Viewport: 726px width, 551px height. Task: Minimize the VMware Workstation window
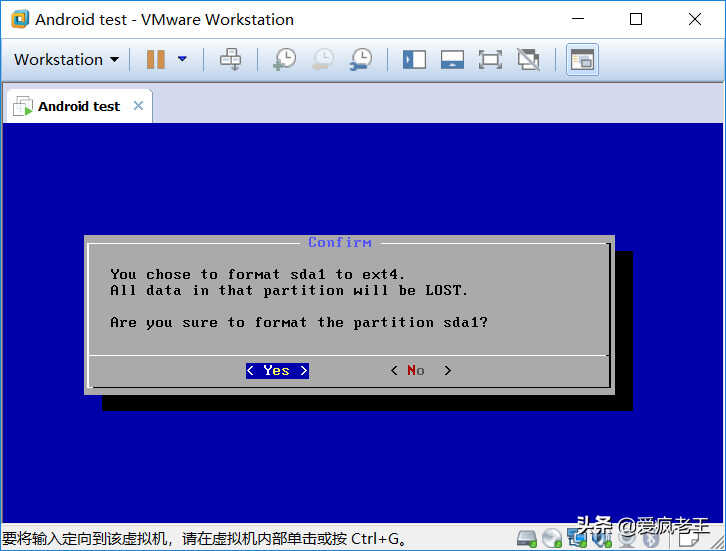pos(577,19)
